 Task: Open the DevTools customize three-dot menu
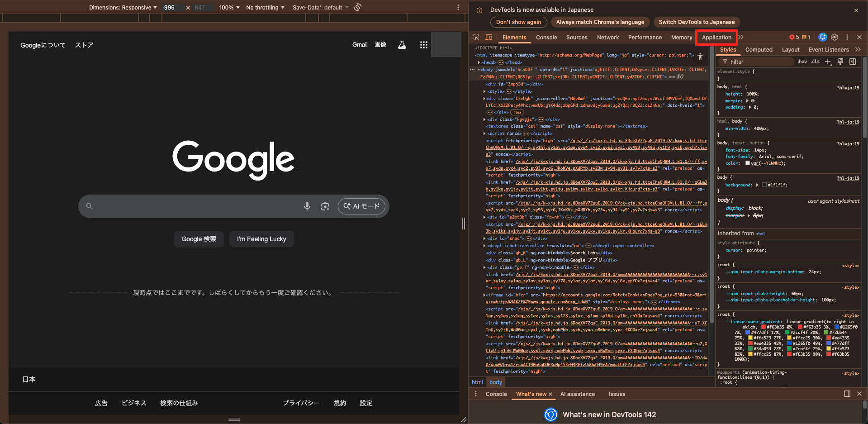point(847,37)
